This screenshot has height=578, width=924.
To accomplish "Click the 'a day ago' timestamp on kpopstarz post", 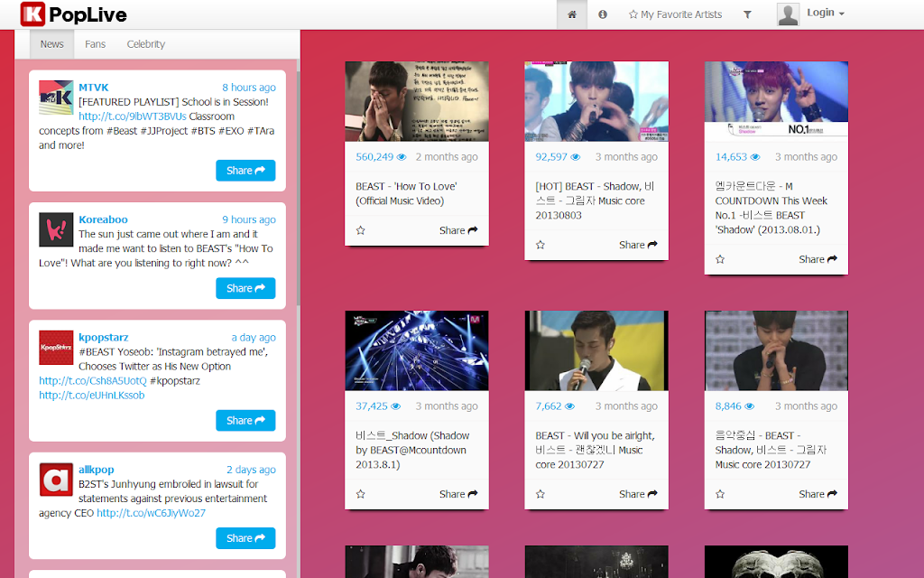I will (x=254, y=338).
